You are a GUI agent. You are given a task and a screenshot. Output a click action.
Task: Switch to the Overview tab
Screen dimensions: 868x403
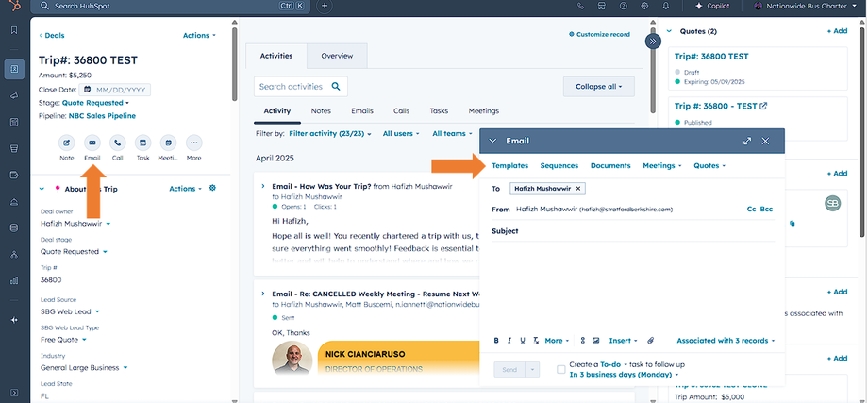(x=337, y=56)
